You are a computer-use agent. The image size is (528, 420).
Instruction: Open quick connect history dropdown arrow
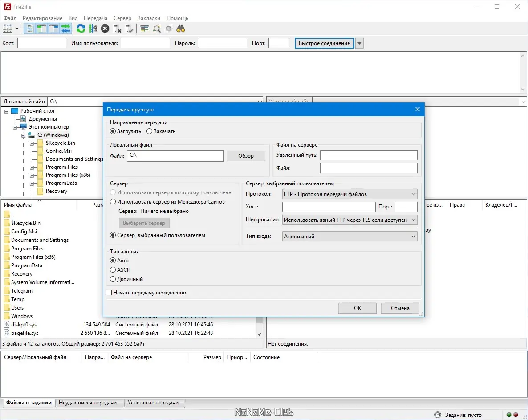[360, 43]
